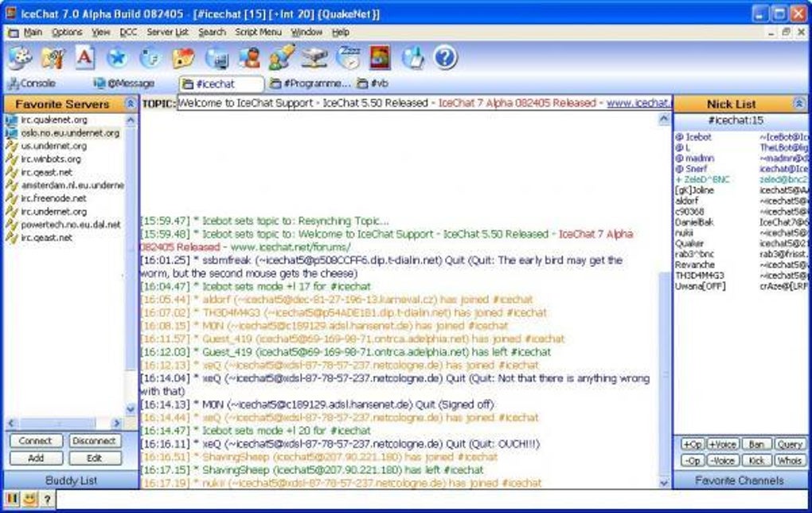Screen dimensions: 812x513
Task: Click the Ban button
Action: coord(756,444)
